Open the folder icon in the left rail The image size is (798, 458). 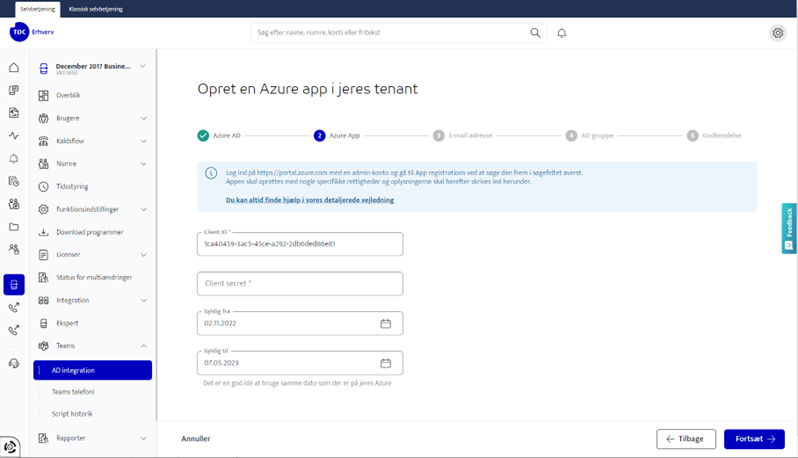point(14,227)
